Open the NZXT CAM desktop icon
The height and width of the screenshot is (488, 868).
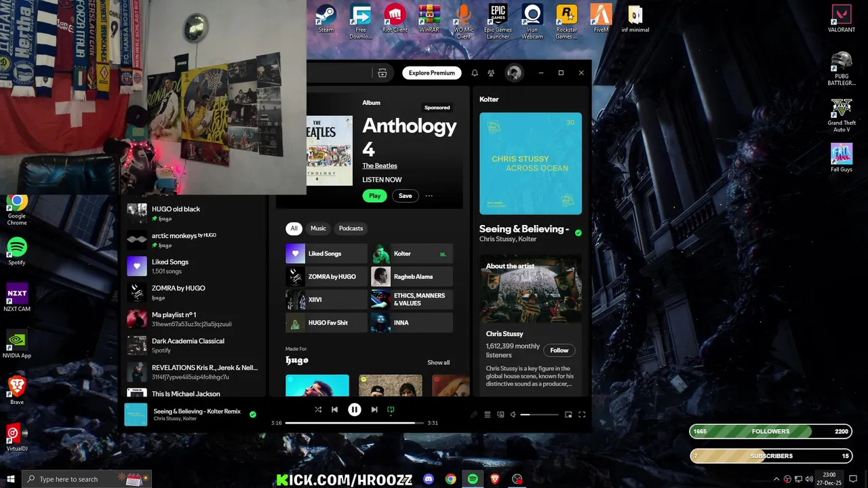coord(17,298)
